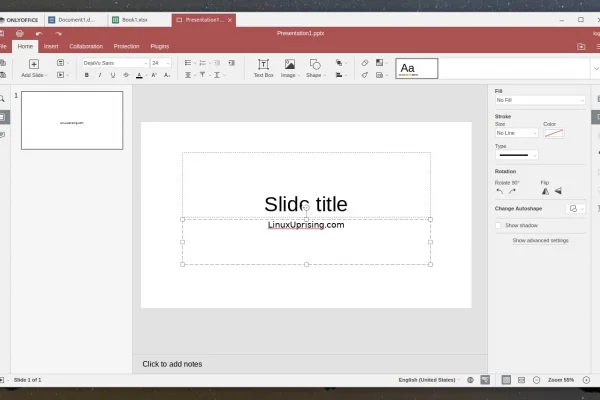Click the undo arrow
The image size is (600, 400).
point(39,34)
